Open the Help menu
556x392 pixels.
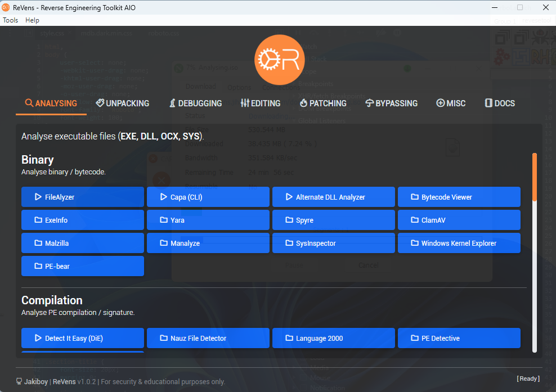32,20
